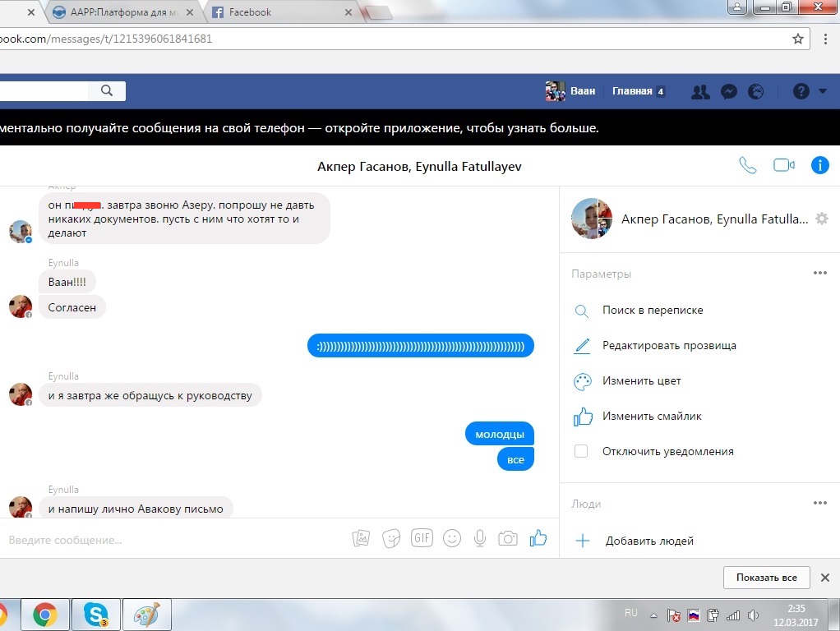Take a photo with camera icon

(508, 538)
